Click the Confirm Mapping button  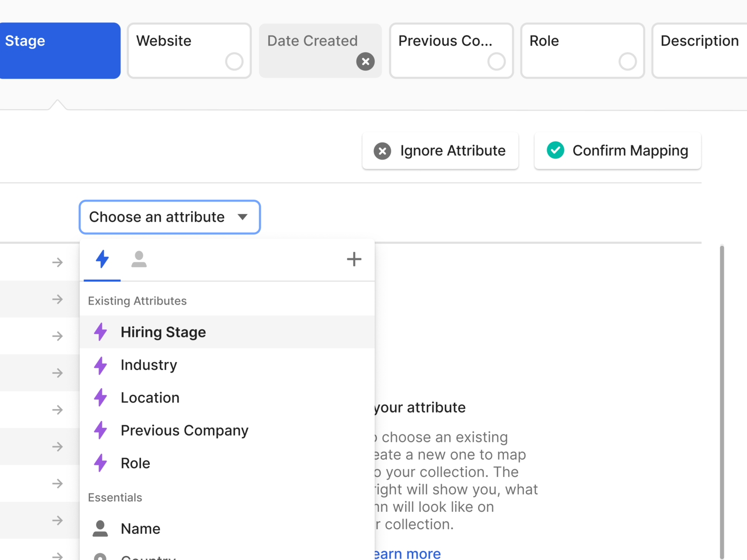617,150
